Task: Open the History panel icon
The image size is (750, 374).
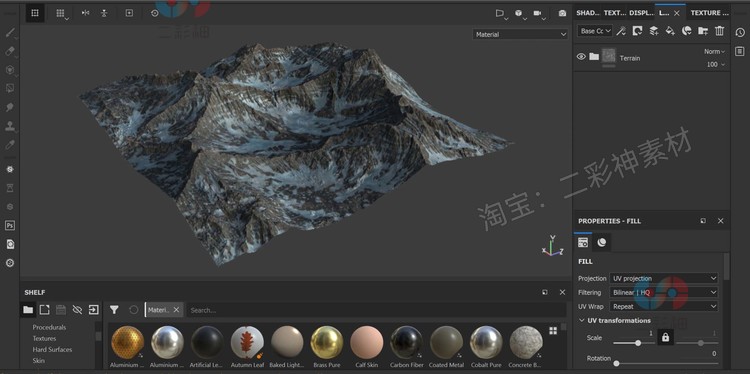Action: 740,33
